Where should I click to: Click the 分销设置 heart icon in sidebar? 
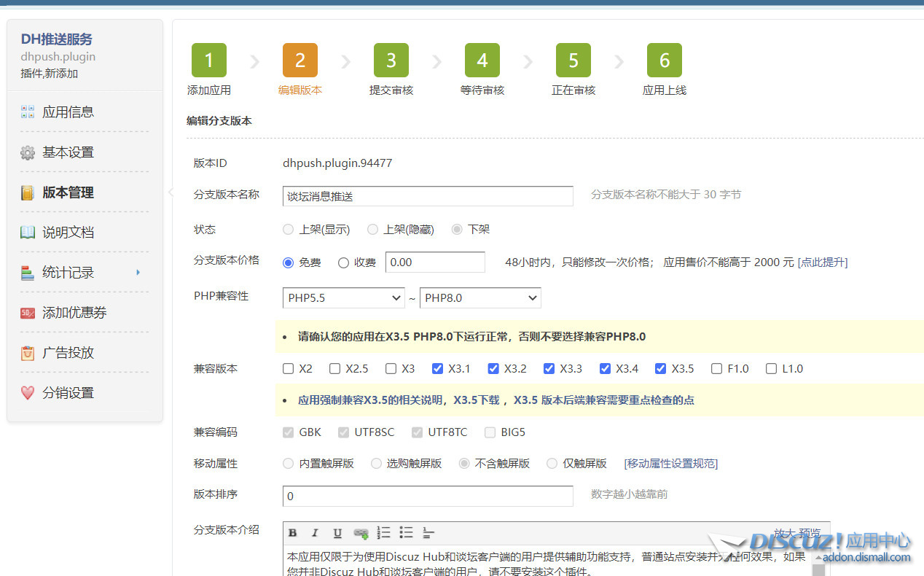coord(28,393)
